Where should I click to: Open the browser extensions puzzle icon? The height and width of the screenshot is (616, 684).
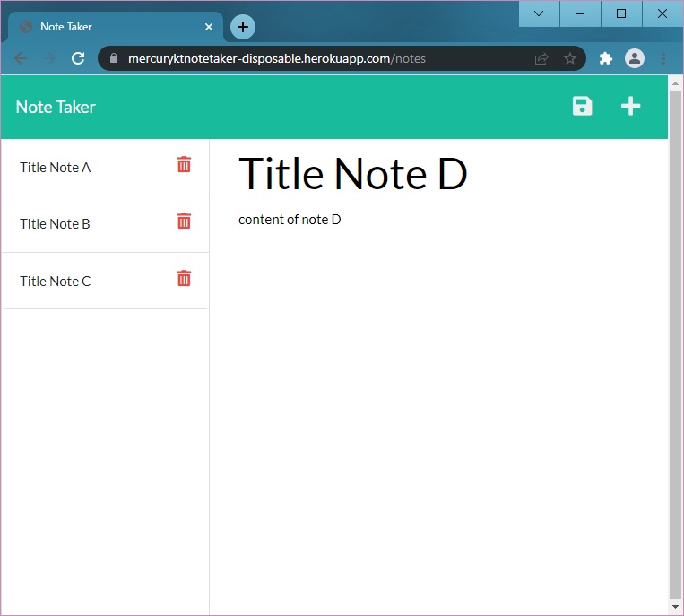(605, 58)
